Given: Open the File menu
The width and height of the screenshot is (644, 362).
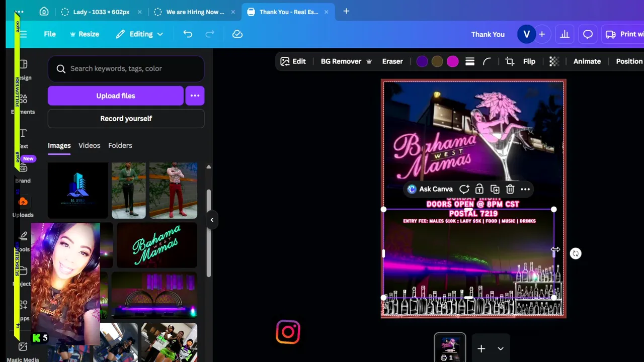Looking at the screenshot, I should point(50,34).
